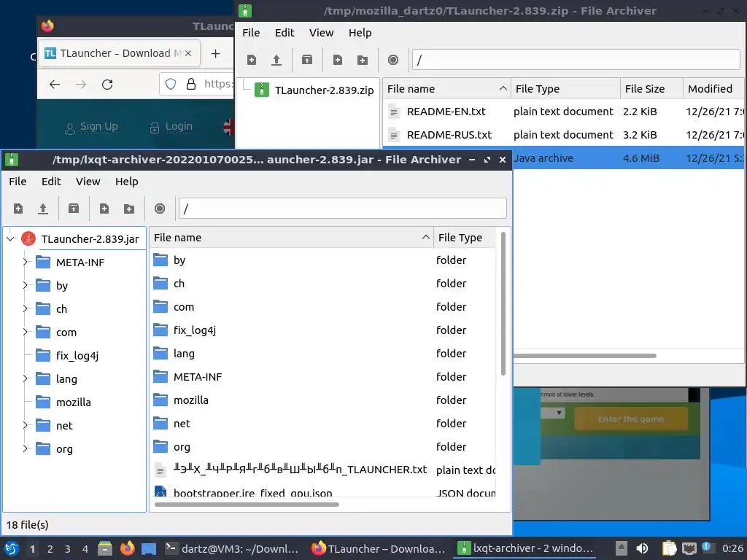The image size is (747, 560).
Task: Expand the ch folder in the tree
Action: tap(25, 308)
